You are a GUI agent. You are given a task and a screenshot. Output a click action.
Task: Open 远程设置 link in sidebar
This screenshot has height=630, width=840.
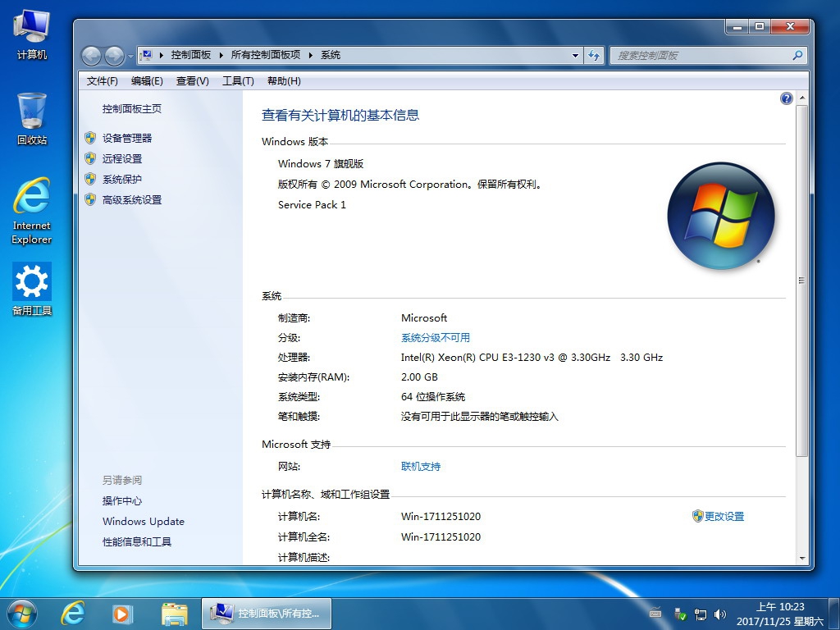pos(122,158)
